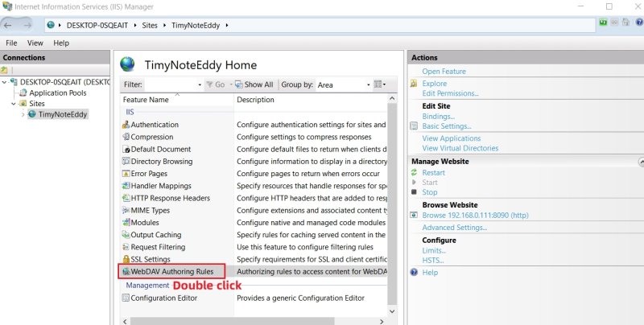Select Application Pools in Connections tree
644x325 pixels.
[57, 93]
